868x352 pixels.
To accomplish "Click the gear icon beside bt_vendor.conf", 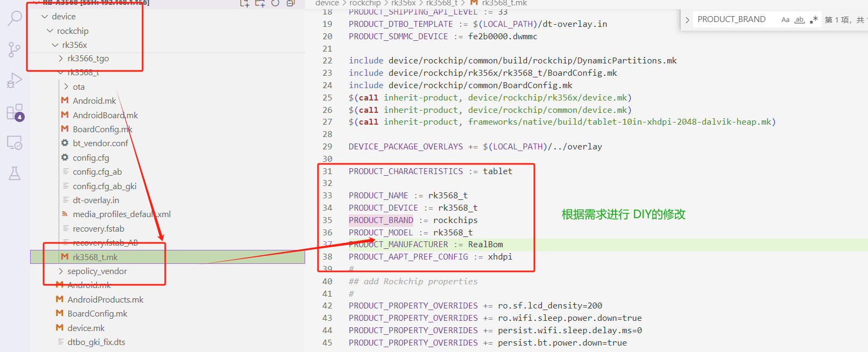I will 65,143.
